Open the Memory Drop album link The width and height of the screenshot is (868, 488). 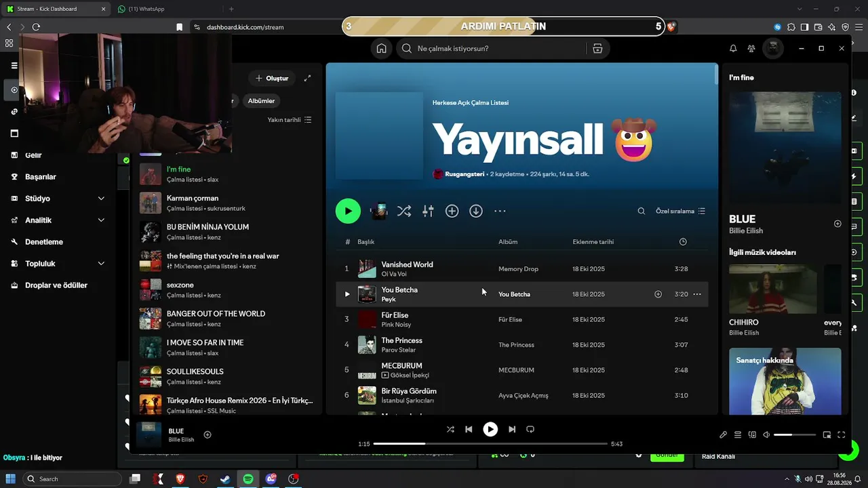pos(518,269)
